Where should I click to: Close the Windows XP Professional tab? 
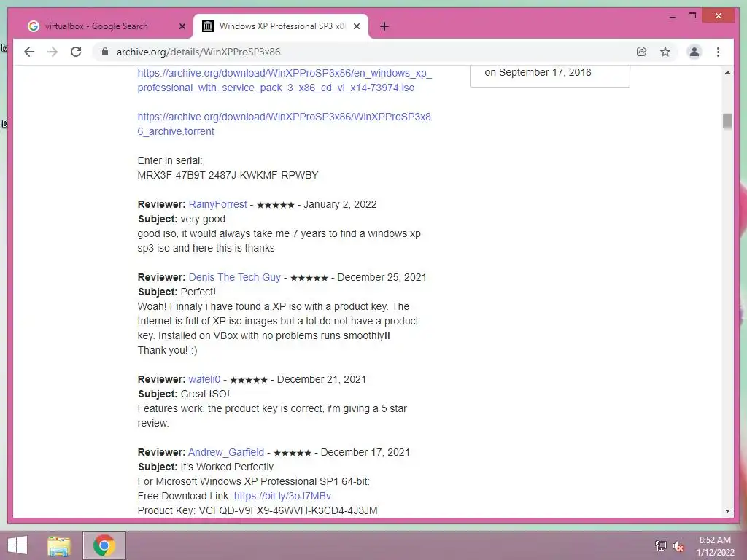(x=356, y=26)
